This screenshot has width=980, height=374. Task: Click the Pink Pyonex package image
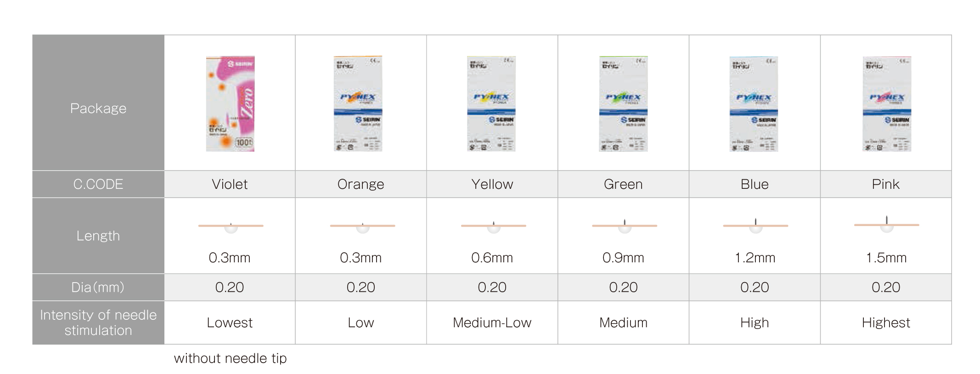click(887, 104)
